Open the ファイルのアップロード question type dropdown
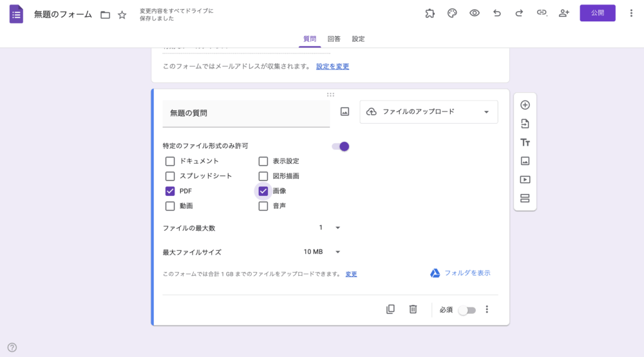The image size is (644, 357). pyautogui.click(x=428, y=111)
